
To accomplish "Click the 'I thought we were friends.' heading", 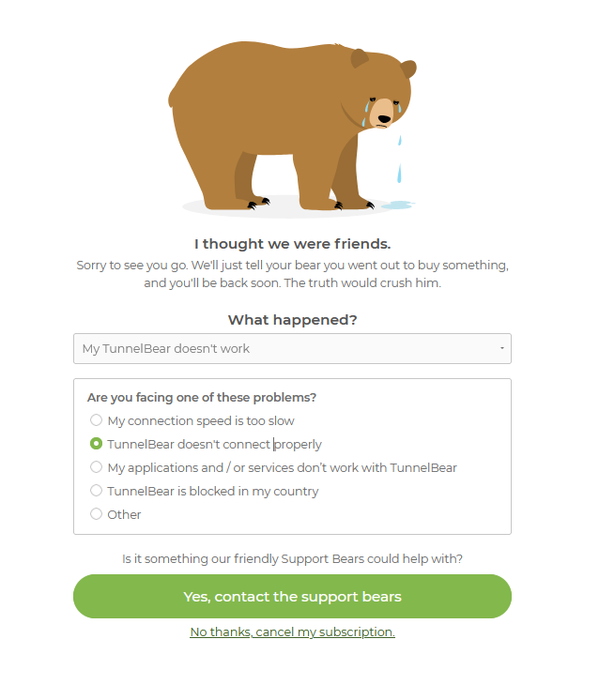I will [293, 244].
